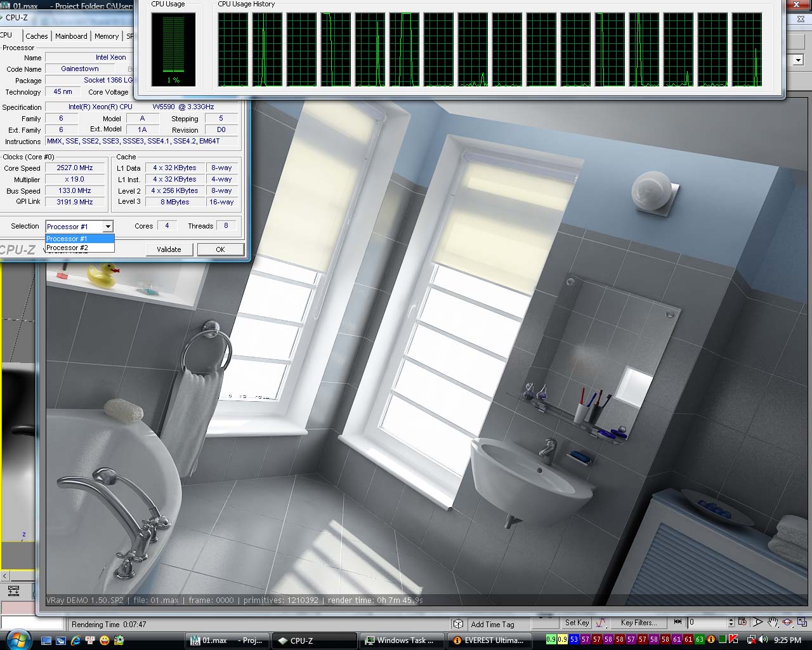
Task: Open the Processor selection dropdown arrow
Action: [x=108, y=227]
